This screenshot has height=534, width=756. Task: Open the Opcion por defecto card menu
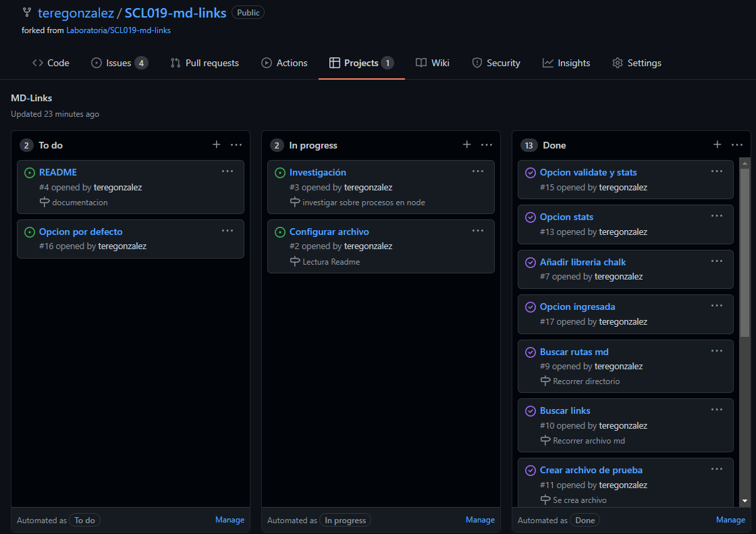[227, 231]
